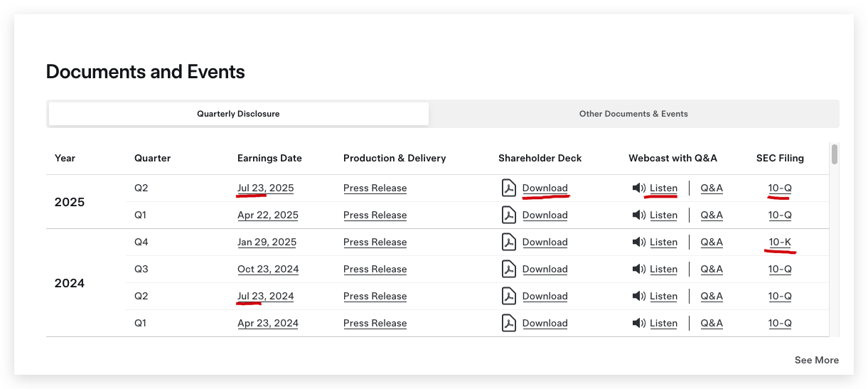Click the PDF icon in Q2 2025 row

click(x=508, y=188)
